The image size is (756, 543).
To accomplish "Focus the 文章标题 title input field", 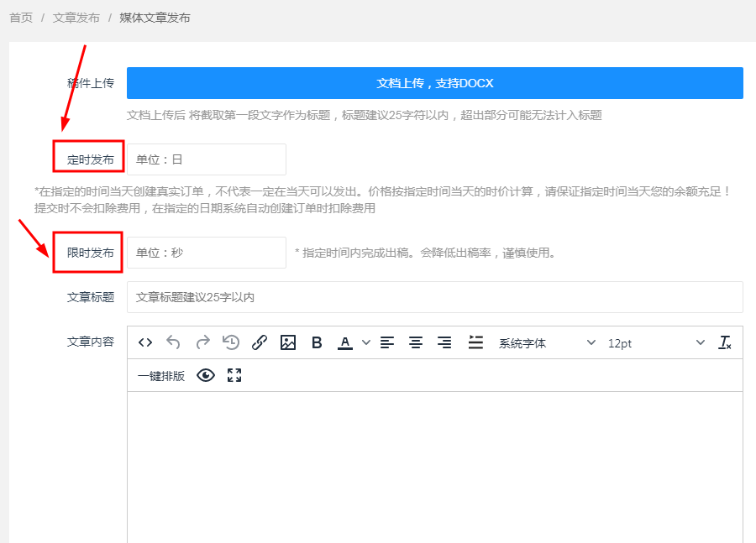I will coord(435,297).
